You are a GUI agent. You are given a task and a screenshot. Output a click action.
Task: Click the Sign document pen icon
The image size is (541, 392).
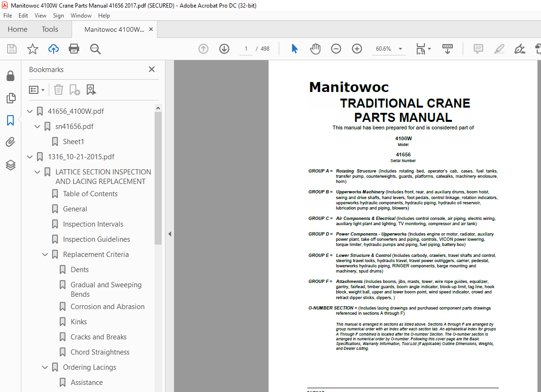pos(520,49)
